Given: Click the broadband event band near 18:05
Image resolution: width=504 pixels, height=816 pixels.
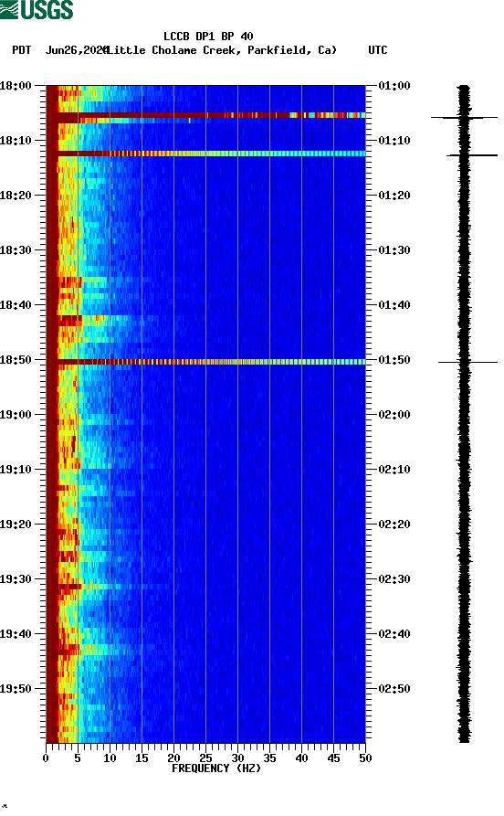Looking at the screenshot, I should tap(206, 115).
